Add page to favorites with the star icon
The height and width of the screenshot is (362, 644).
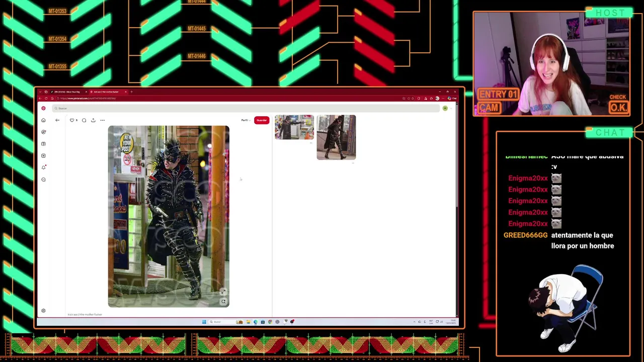[409, 99]
